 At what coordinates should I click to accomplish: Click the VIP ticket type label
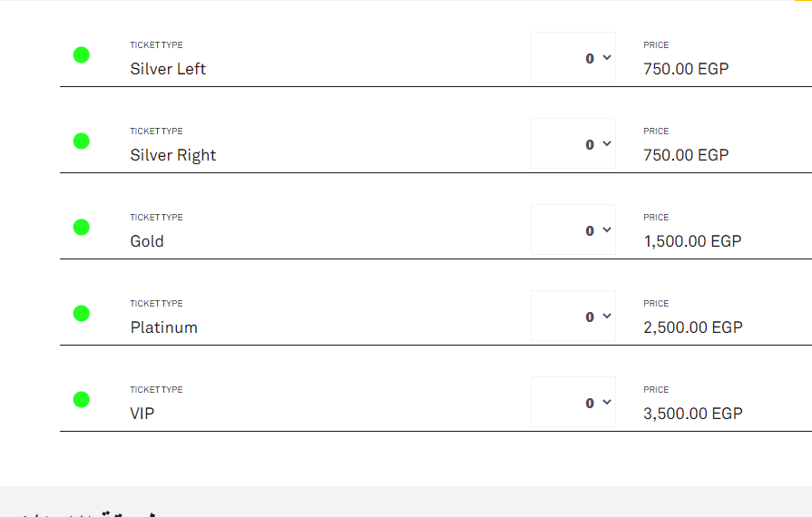click(x=142, y=414)
